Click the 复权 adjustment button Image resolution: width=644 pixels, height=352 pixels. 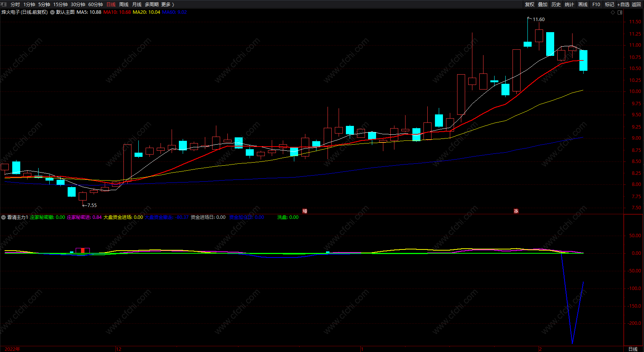530,5
